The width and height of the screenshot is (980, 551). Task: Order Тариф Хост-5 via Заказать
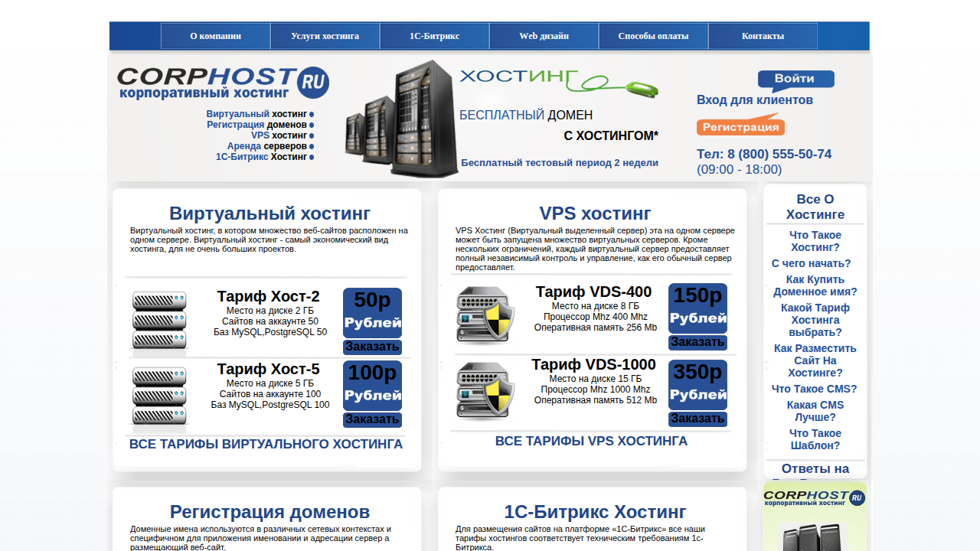(372, 419)
